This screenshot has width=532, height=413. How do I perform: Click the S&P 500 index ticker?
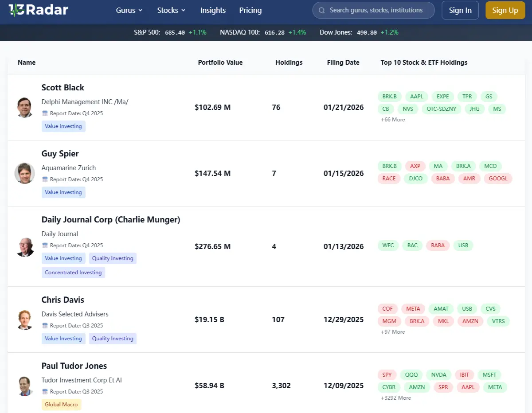click(x=170, y=32)
